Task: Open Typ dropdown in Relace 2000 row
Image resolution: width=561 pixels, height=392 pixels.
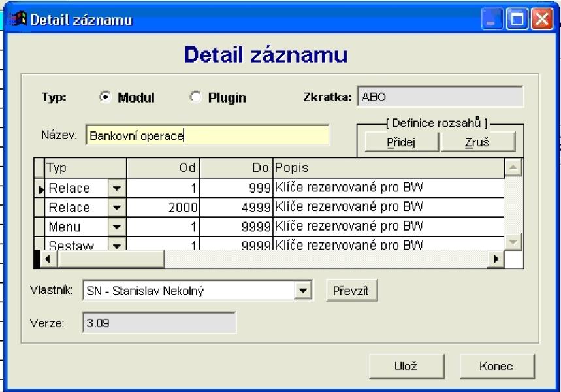Action: pos(117,207)
